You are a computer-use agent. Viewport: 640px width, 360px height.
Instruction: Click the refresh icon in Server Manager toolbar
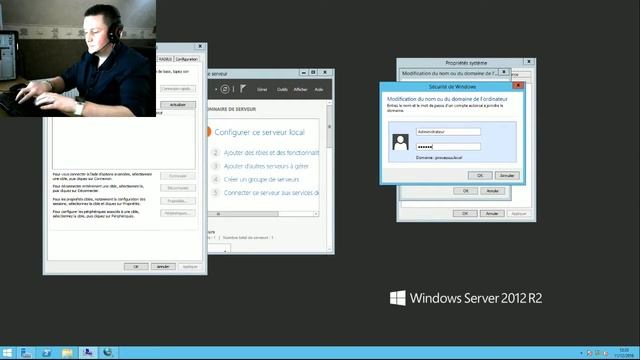click(x=225, y=89)
